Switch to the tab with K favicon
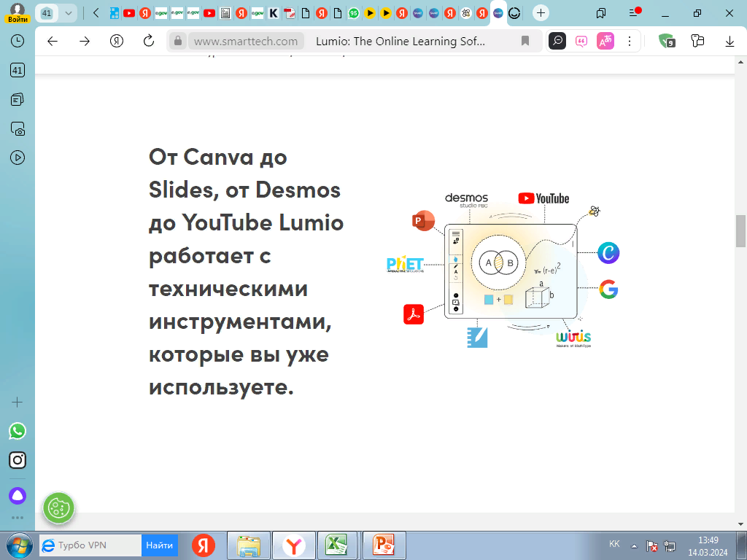Screen dimensions: 747x560 click(x=274, y=13)
